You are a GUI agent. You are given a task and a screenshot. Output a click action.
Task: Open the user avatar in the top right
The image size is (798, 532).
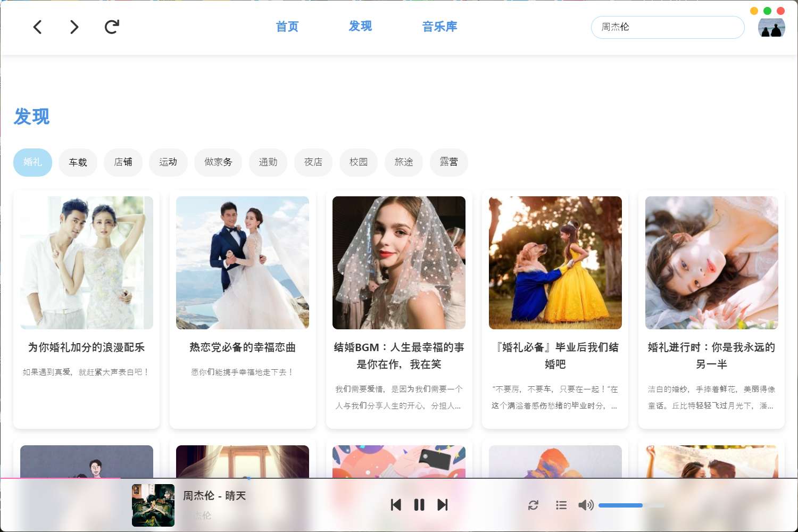(771, 27)
